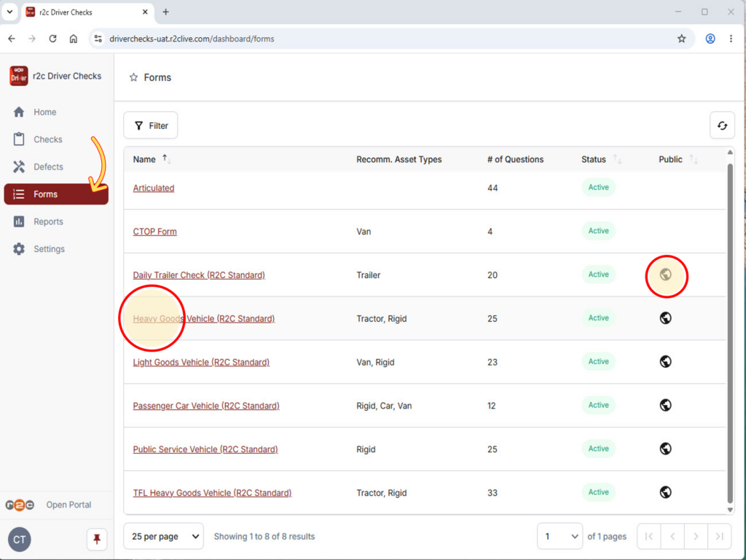Click question count 44 in Articulated row
Image resolution: width=746 pixels, height=560 pixels.
[492, 188]
